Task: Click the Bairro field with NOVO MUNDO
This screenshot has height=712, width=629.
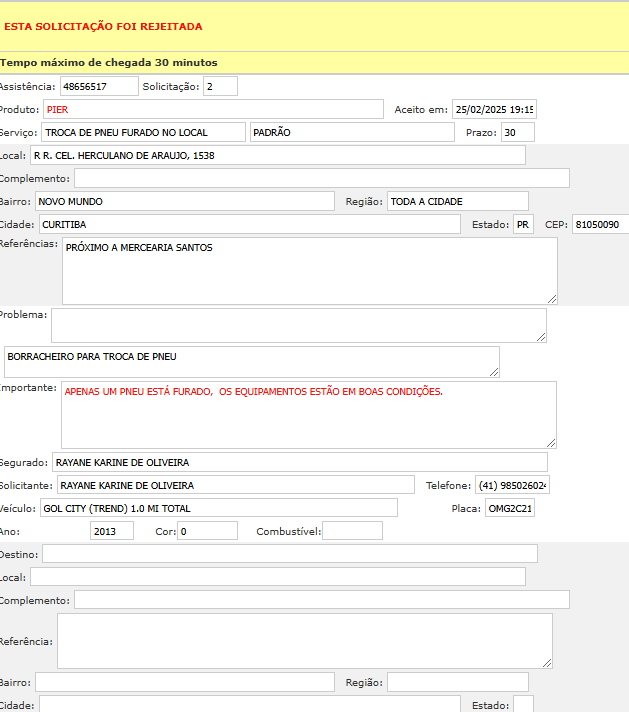Action: [x=184, y=201]
